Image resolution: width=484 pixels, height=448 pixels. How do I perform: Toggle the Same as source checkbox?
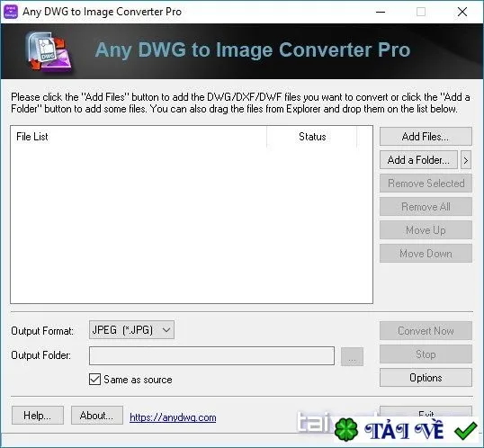(x=94, y=379)
